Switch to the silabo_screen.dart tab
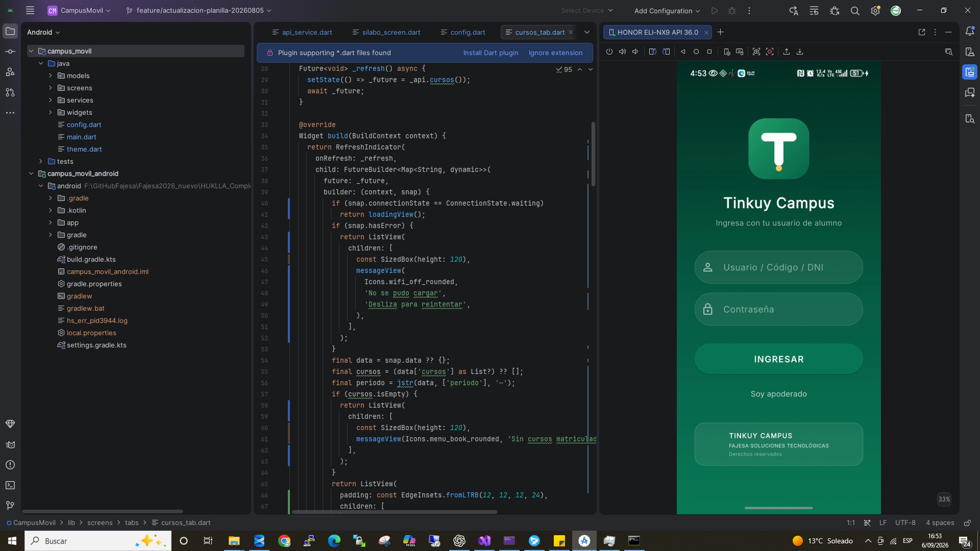Screen dimensions: 980x551 (386, 32)
